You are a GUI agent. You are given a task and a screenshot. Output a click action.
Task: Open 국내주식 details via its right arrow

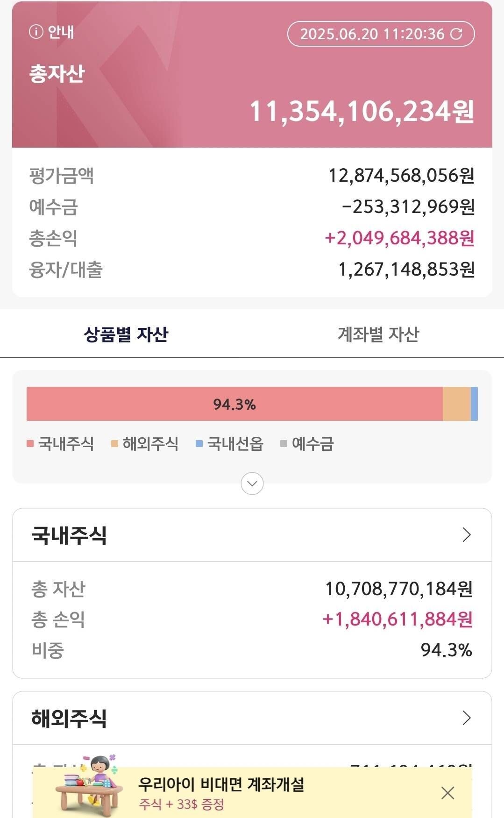pos(465,535)
